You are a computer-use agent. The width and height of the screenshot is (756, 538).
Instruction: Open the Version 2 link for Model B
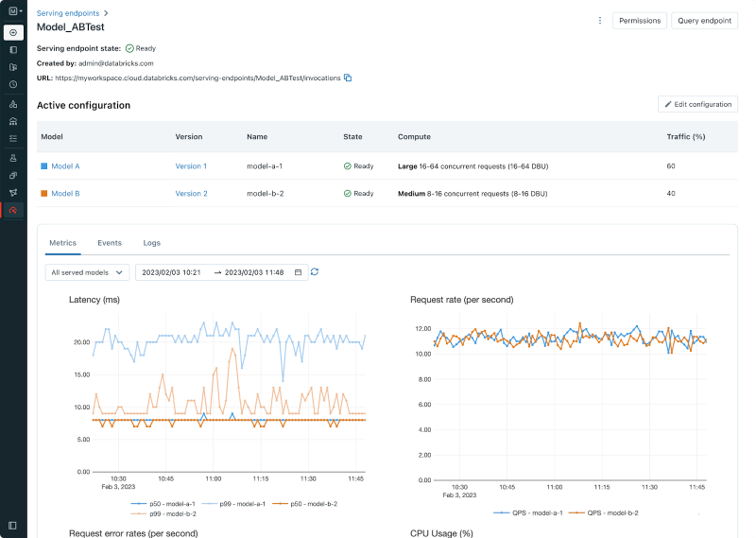click(190, 194)
